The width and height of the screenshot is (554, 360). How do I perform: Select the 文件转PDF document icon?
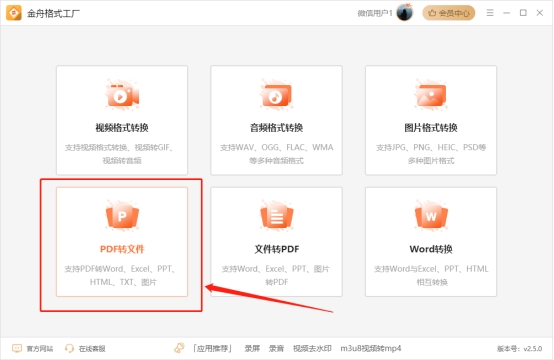277,216
